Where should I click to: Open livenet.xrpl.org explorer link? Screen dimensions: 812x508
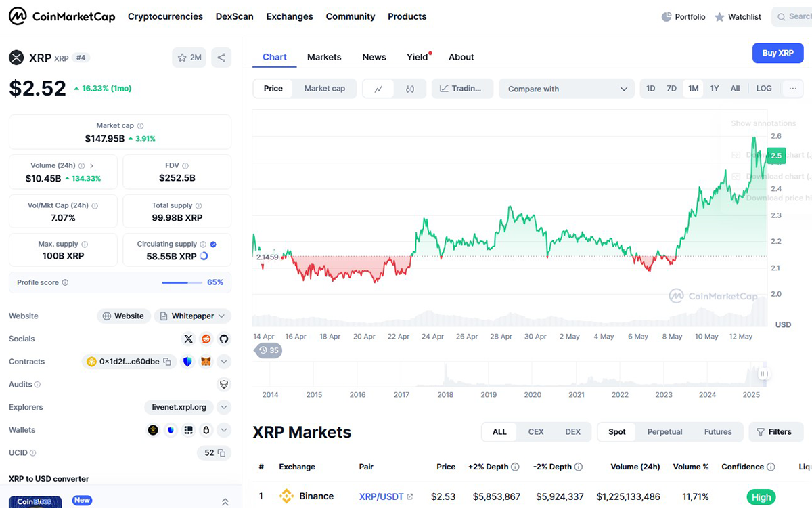pyautogui.click(x=179, y=407)
